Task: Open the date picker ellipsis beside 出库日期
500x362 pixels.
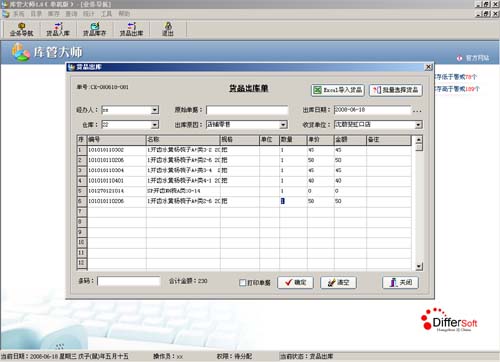Action: tap(417, 110)
